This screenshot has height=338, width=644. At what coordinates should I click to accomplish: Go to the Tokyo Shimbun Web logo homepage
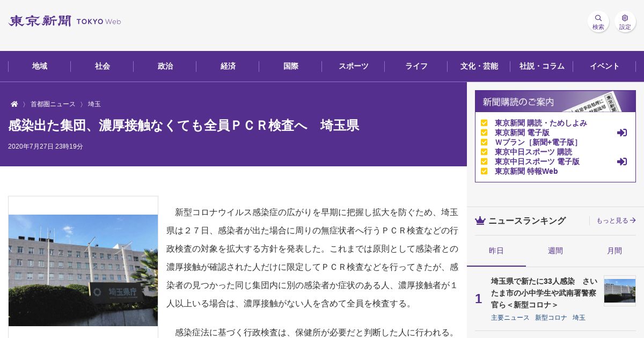64,21
